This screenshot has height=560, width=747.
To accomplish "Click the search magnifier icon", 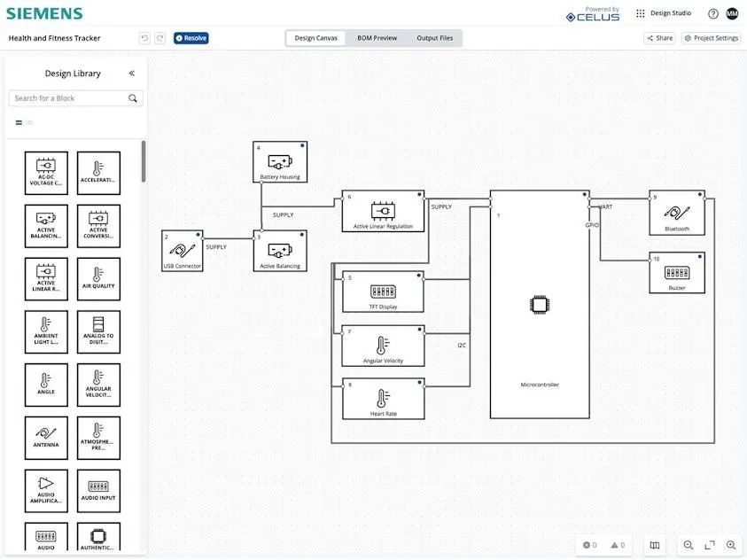I will point(133,98).
